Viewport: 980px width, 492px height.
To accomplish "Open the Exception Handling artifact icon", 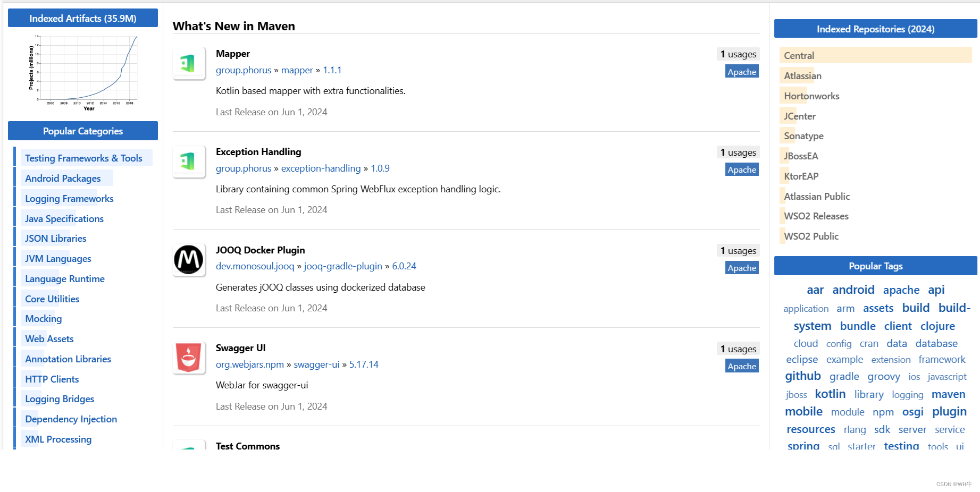I will 189,162.
